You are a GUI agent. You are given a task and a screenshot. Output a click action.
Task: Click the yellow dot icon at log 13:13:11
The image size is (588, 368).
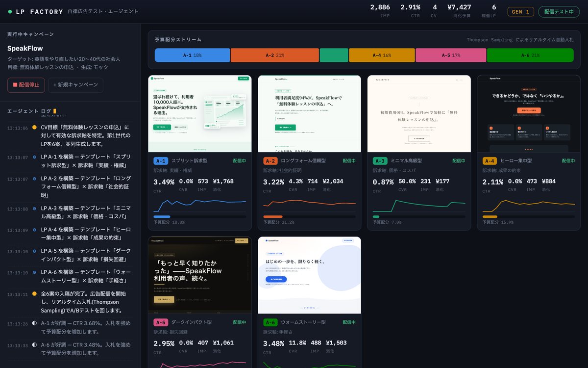[34, 294]
